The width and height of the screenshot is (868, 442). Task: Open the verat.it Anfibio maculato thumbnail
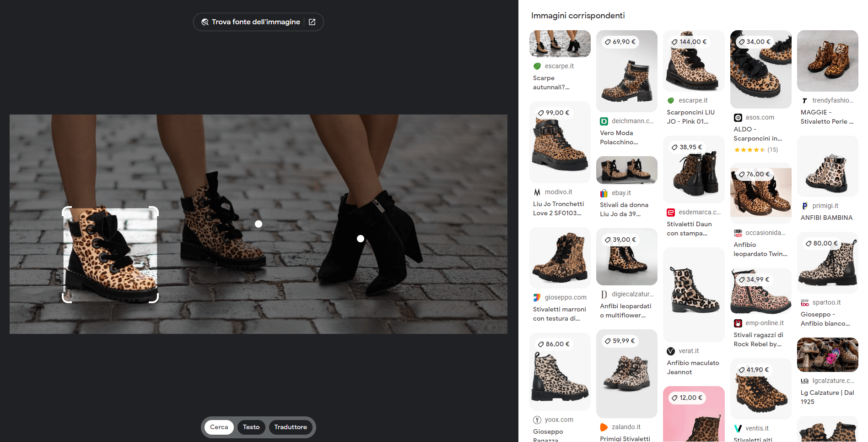click(x=694, y=294)
